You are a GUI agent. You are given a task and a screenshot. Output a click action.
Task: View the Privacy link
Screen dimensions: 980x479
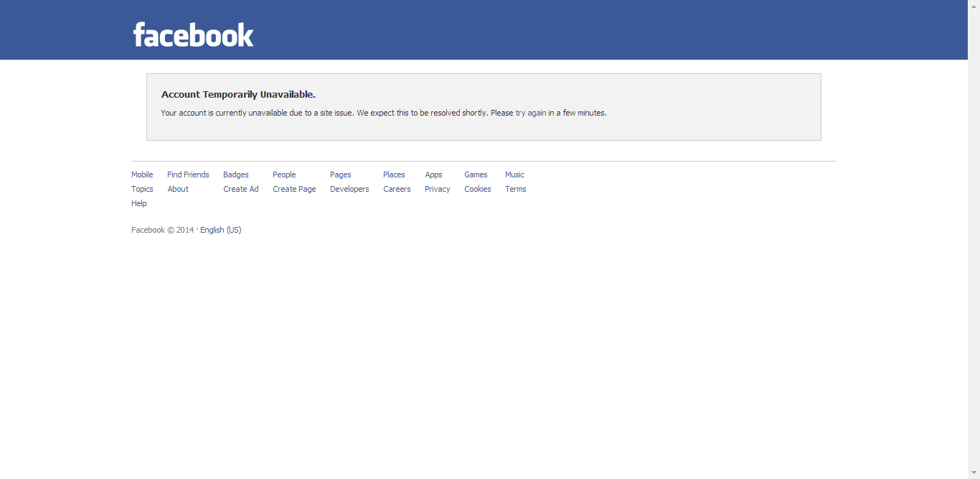pos(438,189)
